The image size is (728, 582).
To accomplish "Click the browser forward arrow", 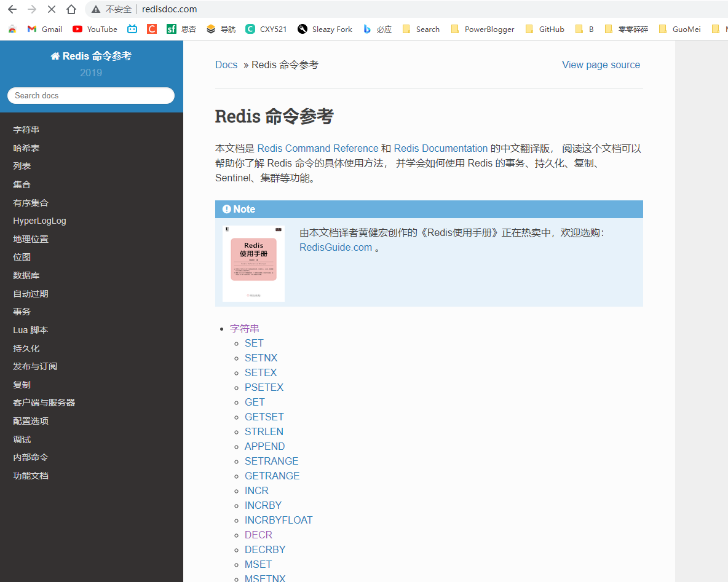I will click(x=32, y=9).
